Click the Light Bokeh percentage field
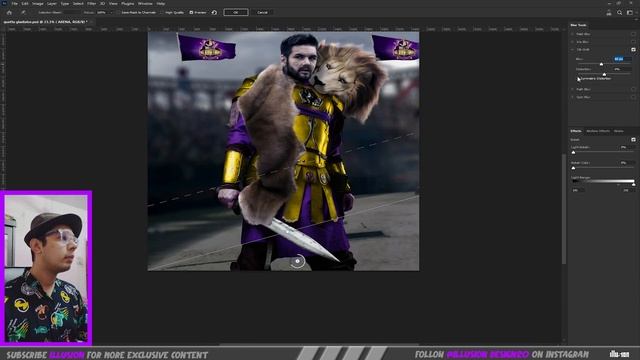Screen dimensions: 640x360 click(x=627, y=147)
